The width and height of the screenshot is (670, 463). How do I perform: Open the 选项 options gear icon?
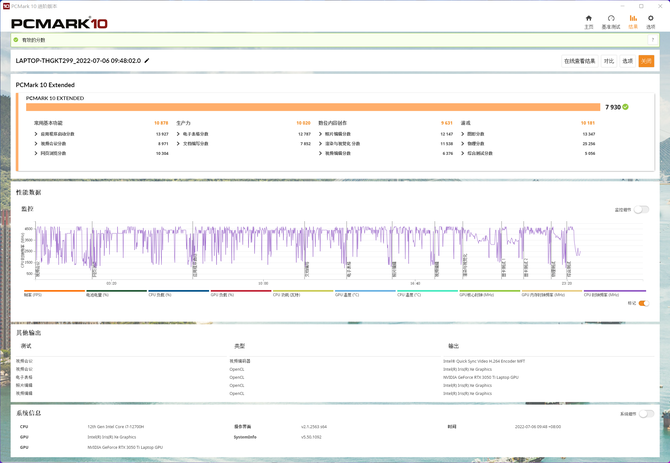[x=651, y=21]
